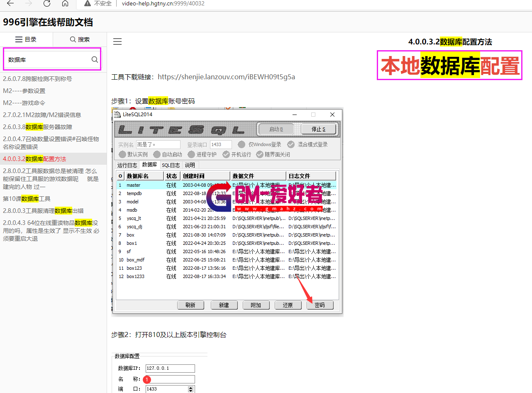The height and width of the screenshot is (393, 532).
Task: Switch to the 目录 tab
Action: coord(26,39)
